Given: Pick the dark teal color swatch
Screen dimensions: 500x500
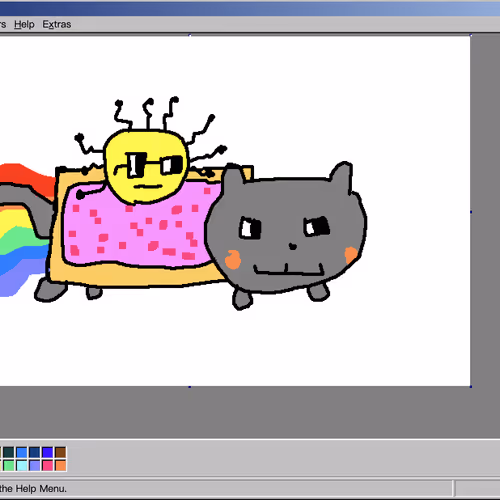Looking at the screenshot, I should tap(9, 452).
